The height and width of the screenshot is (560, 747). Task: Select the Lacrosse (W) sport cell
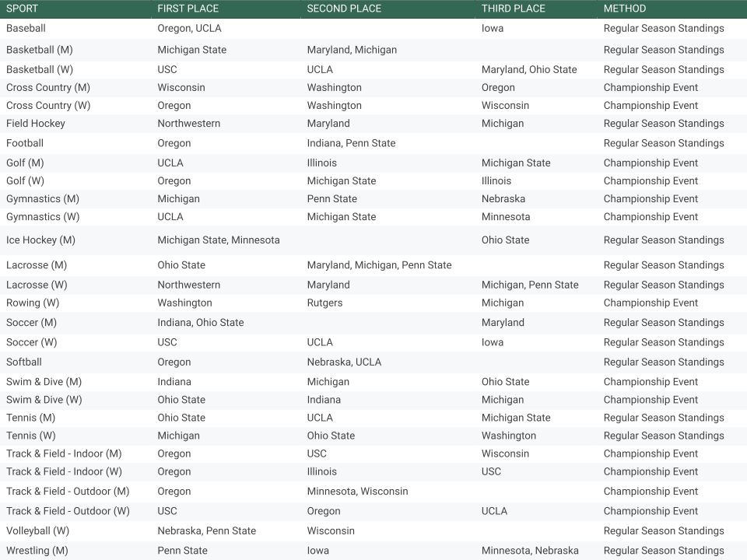coord(37,285)
